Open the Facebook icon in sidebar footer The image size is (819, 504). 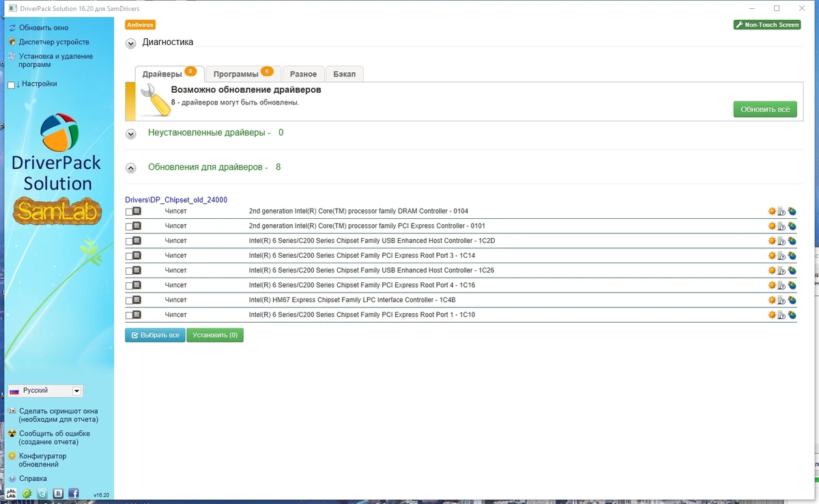click(x=74, y=493)
